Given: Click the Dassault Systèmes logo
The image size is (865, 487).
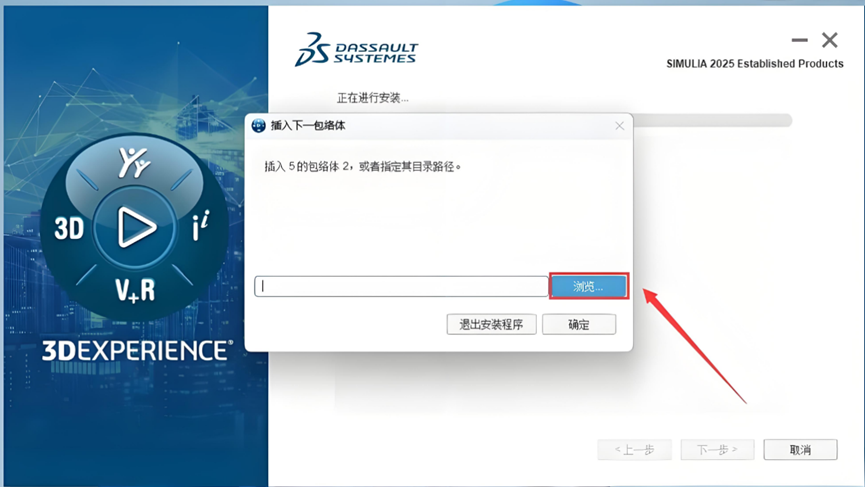Looking at the screenshot, I should pyautogui.click(x=356, y=50).
